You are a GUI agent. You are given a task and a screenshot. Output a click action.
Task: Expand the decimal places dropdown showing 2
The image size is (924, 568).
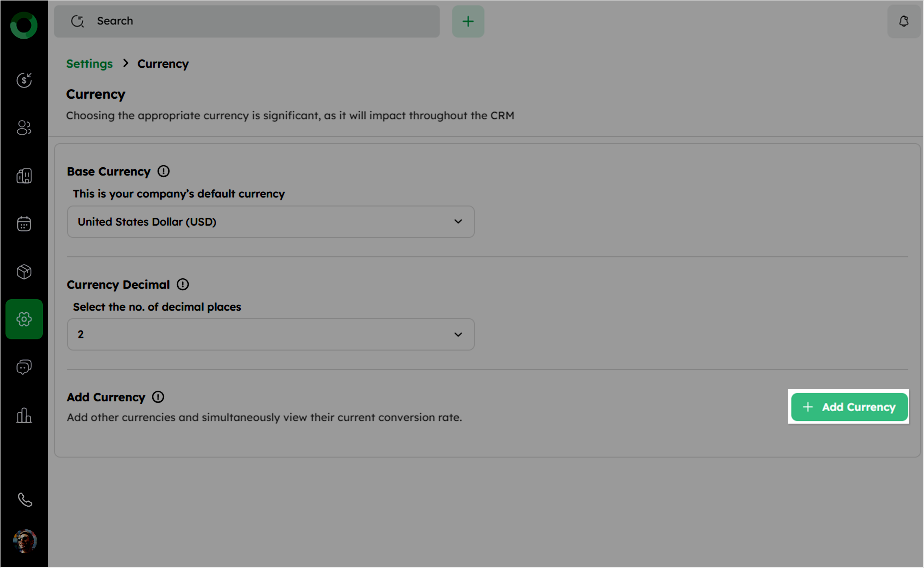(271, 334)
